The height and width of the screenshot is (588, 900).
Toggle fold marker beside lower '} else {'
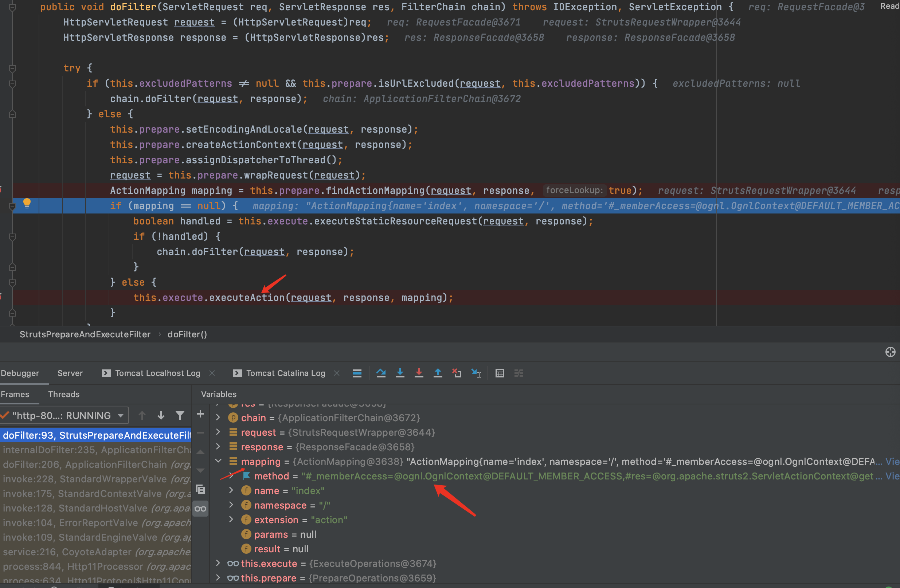12,282
